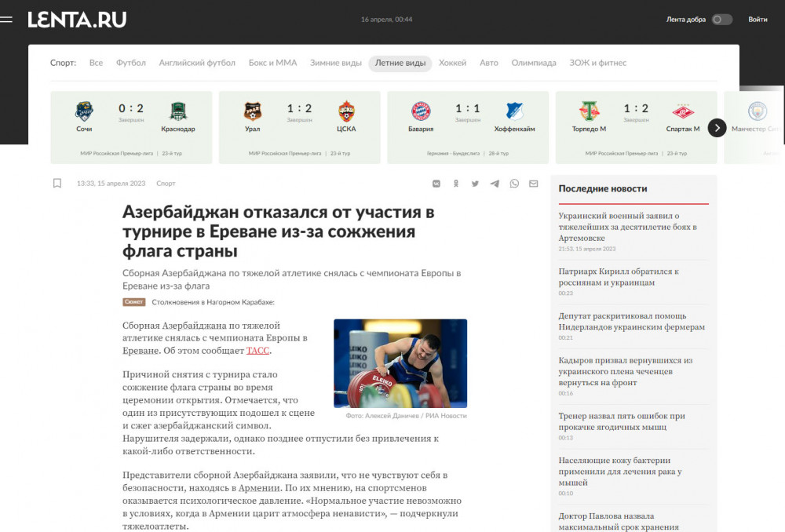Click the Ереване link in the article
This screenshot has width=785, height=532.
(x=141, y=351)
